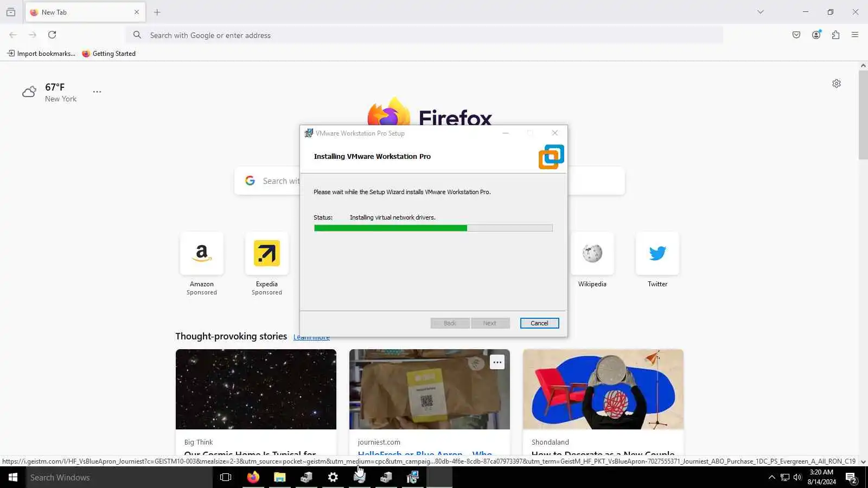Click the New York weather widget
Image resolution: width=868 pixels, height=488 pixels.
(50, 92)
